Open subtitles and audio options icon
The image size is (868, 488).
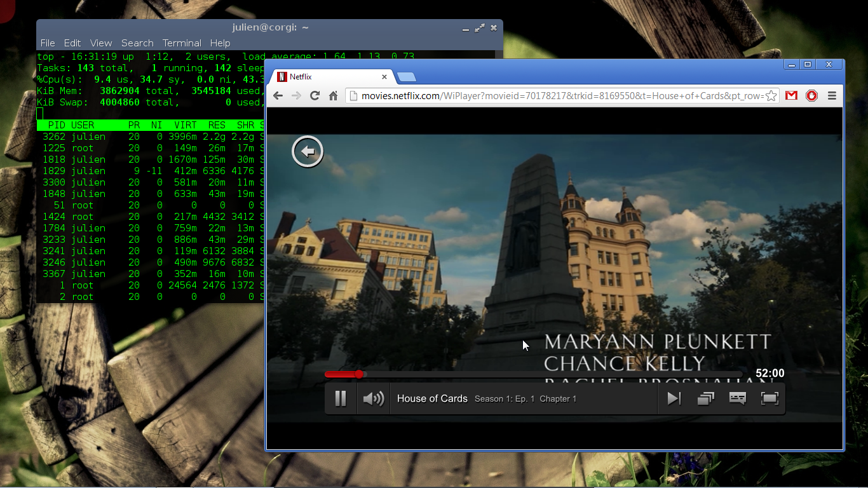[738, 398]
